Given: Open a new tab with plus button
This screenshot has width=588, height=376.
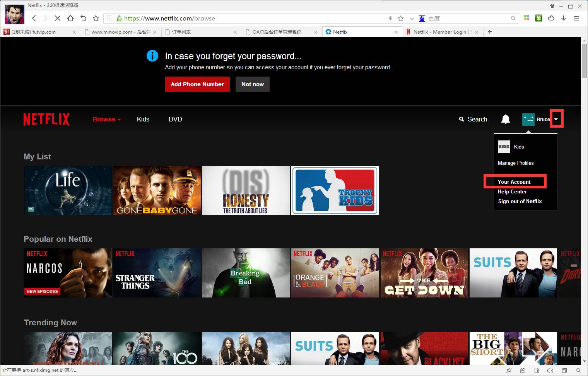Looking at the screenshot, I should tap(490, 32).
